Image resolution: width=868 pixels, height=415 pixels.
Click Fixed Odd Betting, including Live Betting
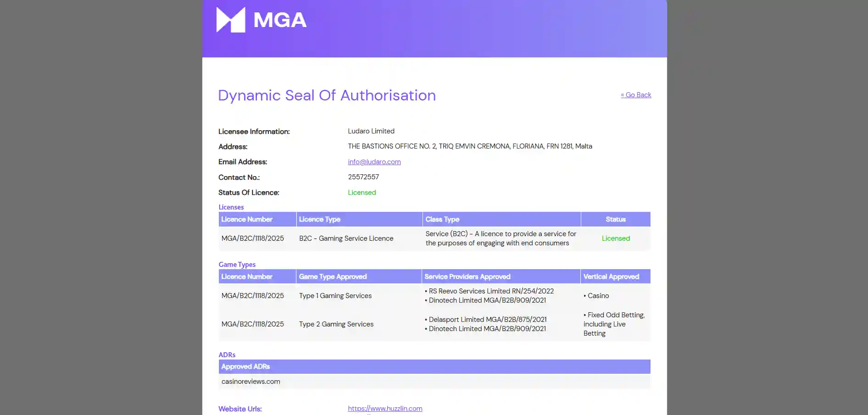coord(614,324)
